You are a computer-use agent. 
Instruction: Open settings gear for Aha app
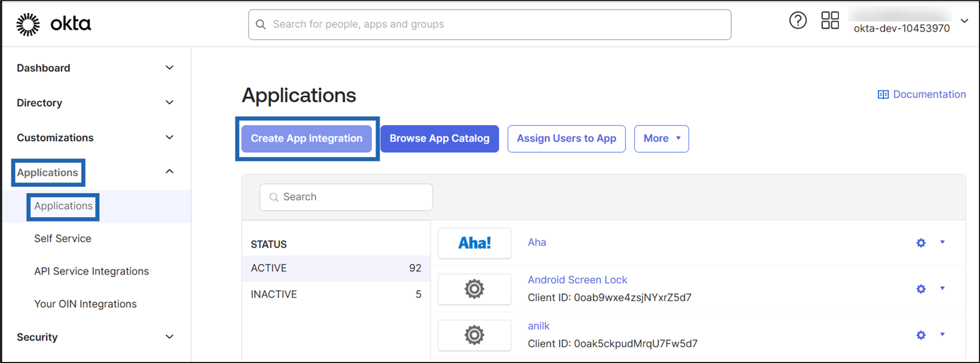(921, 243)
